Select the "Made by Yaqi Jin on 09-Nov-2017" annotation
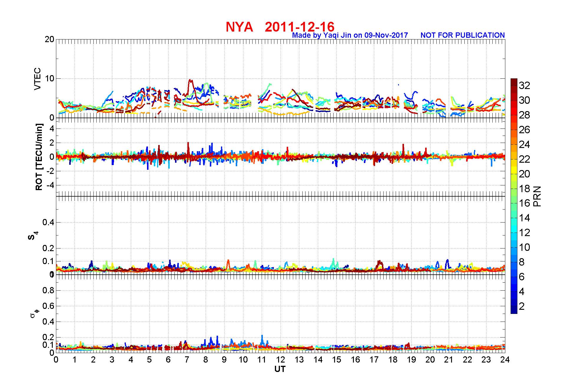Viewport: 561px width, 392px height. point(350,35)
